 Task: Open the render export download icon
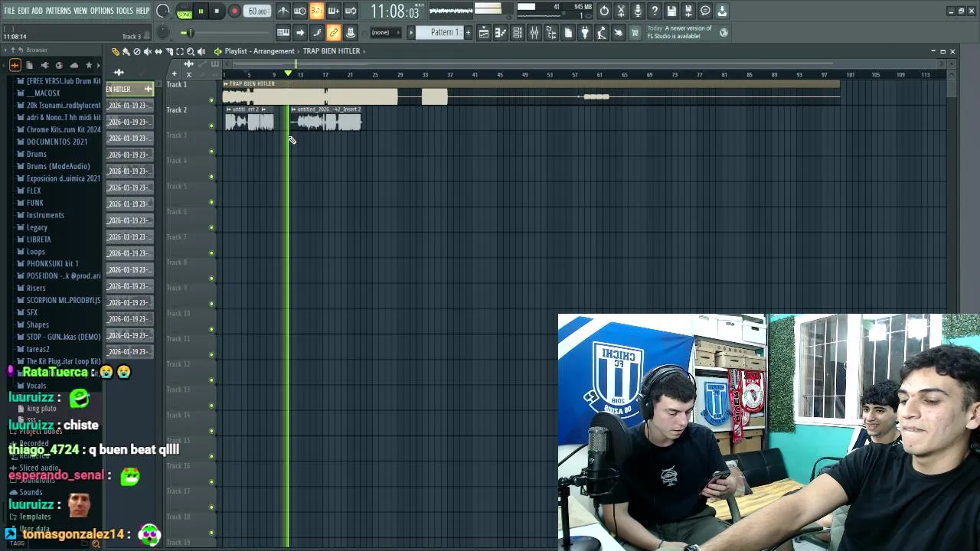click(722, 11)
